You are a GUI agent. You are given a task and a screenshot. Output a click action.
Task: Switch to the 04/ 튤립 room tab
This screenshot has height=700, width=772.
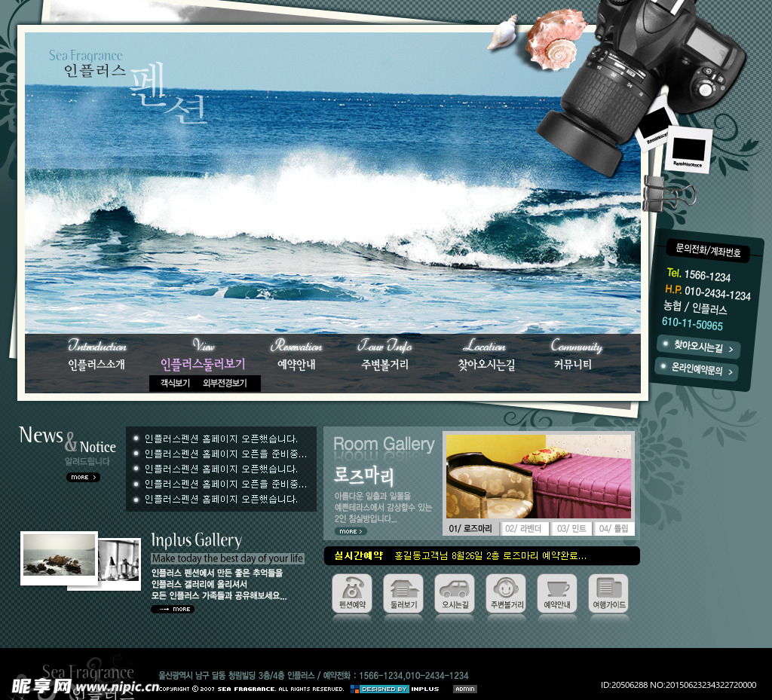pyautogui.click(x=614, y=529)
